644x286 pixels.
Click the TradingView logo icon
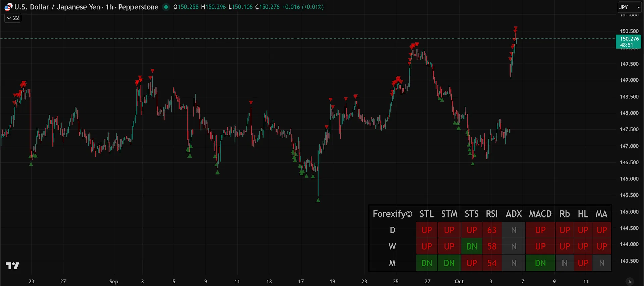tap(12, 266)
